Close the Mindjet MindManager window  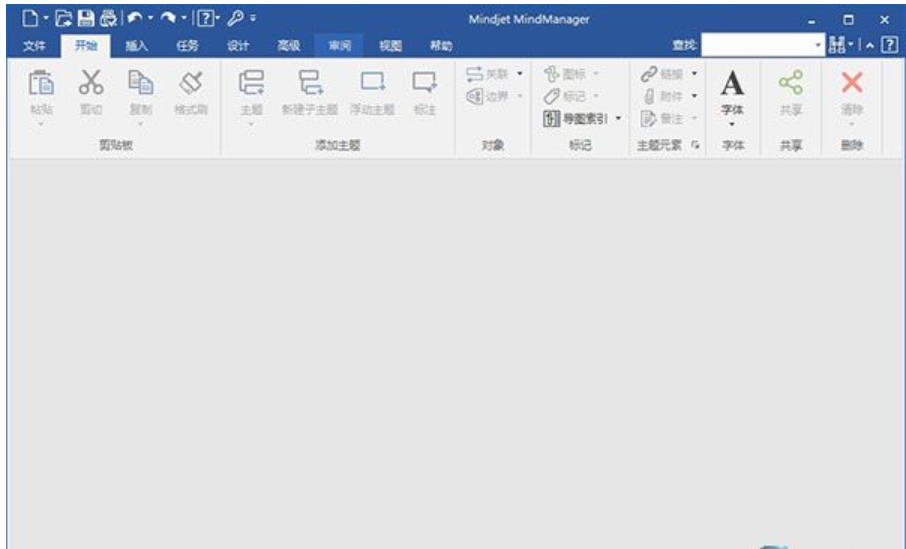[884, 20]
